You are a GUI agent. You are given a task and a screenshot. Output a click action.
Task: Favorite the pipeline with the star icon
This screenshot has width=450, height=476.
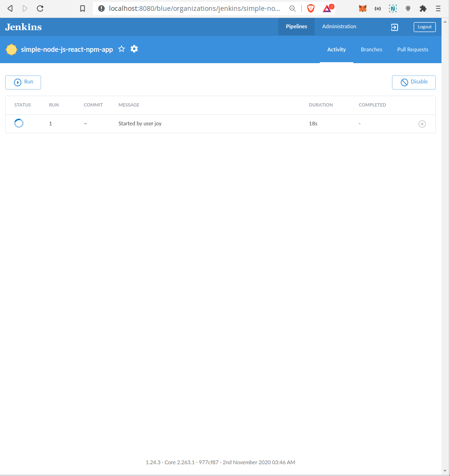coord(122,49)
